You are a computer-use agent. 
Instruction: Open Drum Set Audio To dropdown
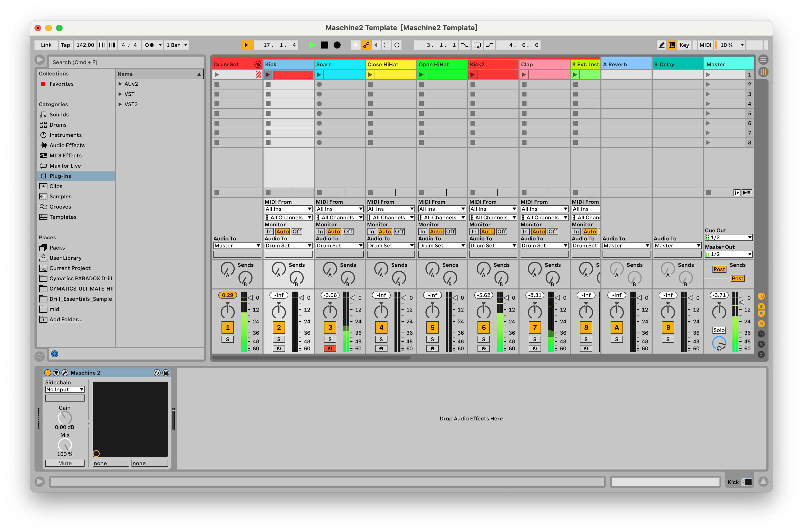coord(237,245)
